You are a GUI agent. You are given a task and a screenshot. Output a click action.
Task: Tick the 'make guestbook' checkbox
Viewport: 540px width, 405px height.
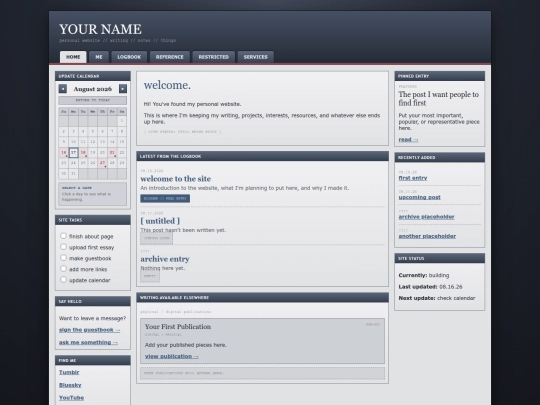(63, 258)
